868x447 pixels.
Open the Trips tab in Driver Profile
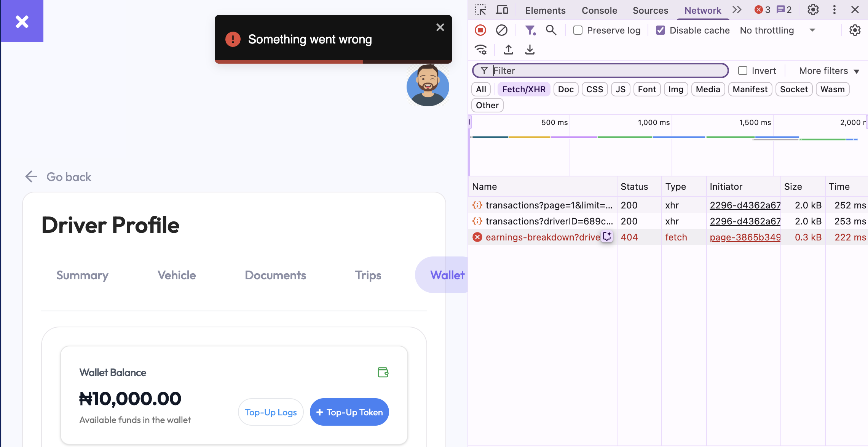[368, 275]
